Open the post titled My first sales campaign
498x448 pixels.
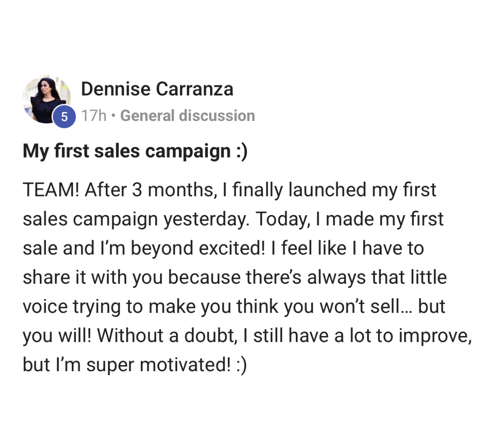coord(135,151)
